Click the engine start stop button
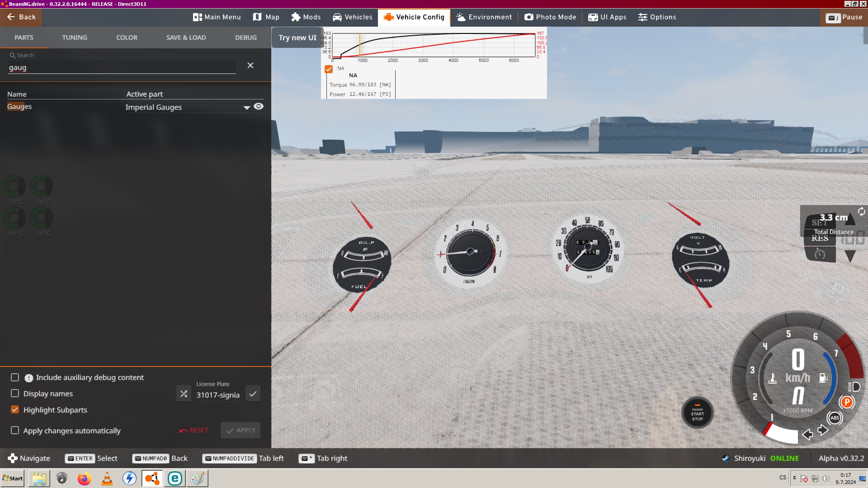This screenshot has height=488, width=868. 697,413
